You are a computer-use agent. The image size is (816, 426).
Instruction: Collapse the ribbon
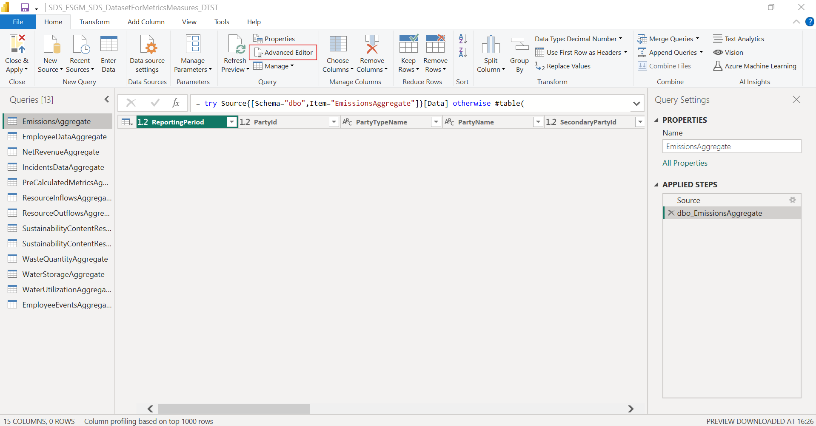pos(796,22)
